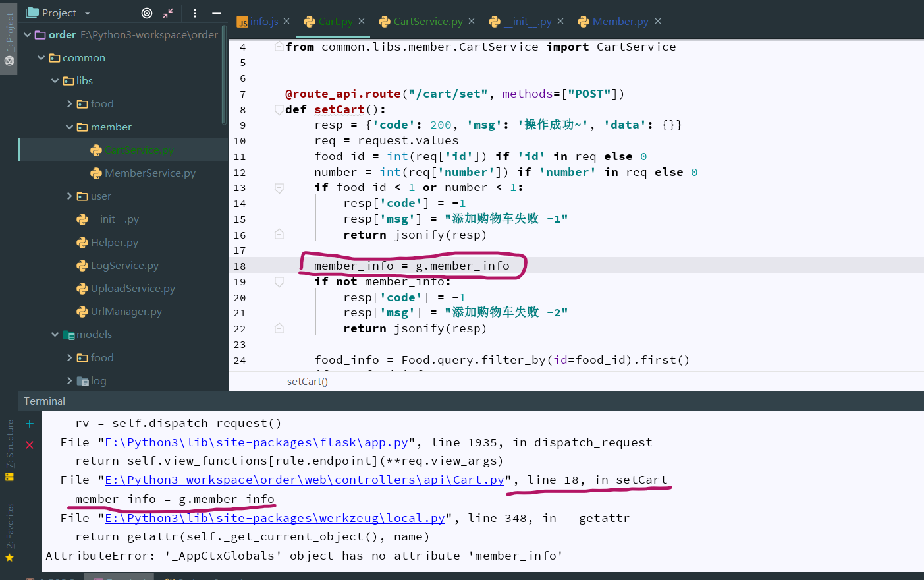Close the Member.py editor tab
Screen dimensions: 924x580
[658, 21]
